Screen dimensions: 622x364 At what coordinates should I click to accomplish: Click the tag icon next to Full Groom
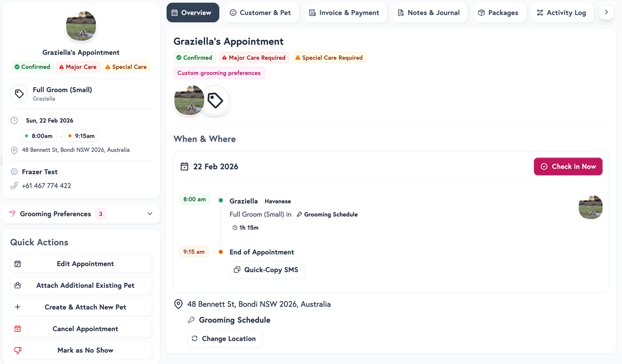19,93
